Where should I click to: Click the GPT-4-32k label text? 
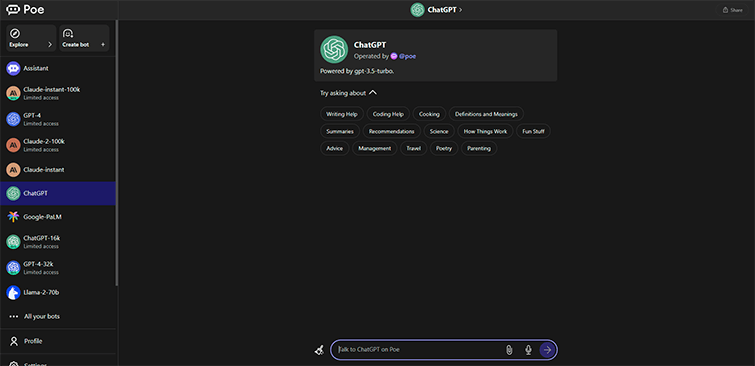pyautogui.click(x=39, y=264)
